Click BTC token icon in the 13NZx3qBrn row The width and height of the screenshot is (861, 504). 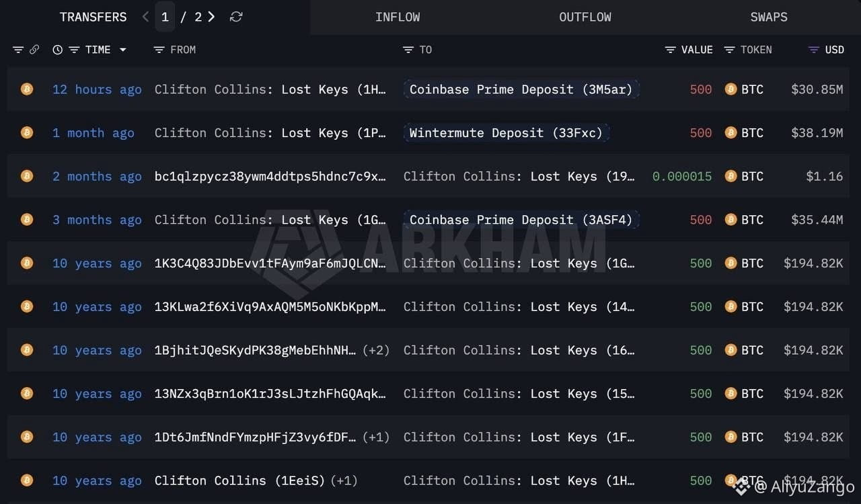coord(731,393)
